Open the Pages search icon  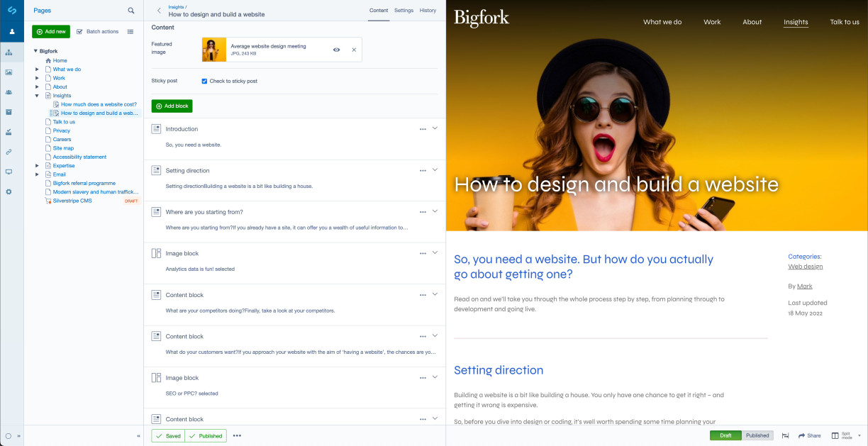130,11
